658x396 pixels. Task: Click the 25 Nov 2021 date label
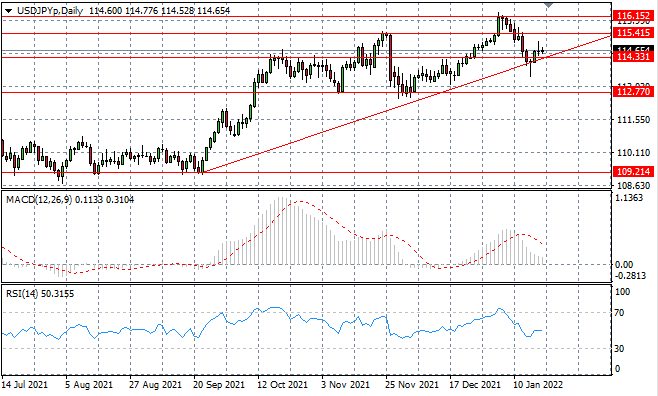tap(413, 385)
